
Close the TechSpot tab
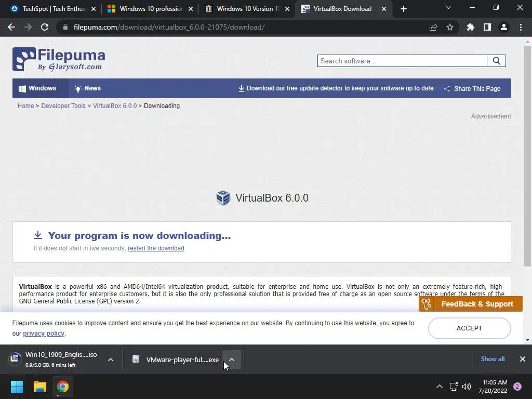click(94, 9)
